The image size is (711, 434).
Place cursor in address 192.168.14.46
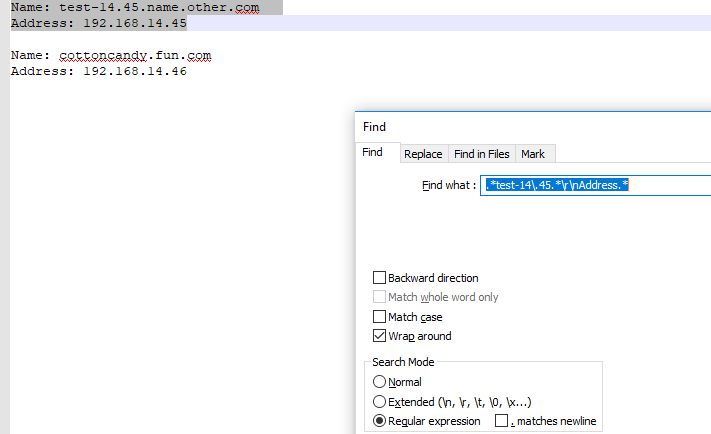pyautogui.click(x=134, y=72)
